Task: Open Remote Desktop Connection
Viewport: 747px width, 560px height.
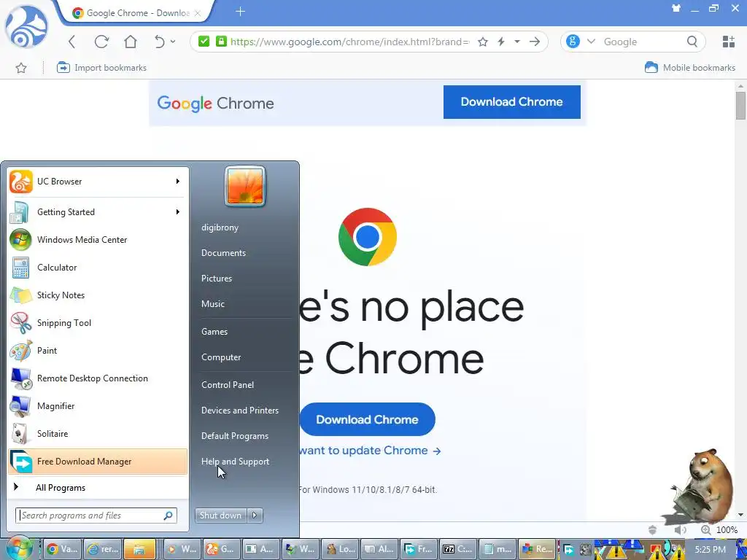Action: click(x=98, y=378)
